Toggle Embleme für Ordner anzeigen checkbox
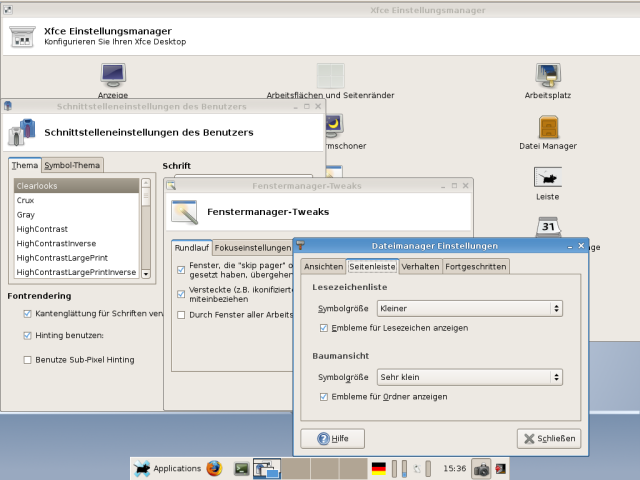640x480 pixels. coord(324,396)
